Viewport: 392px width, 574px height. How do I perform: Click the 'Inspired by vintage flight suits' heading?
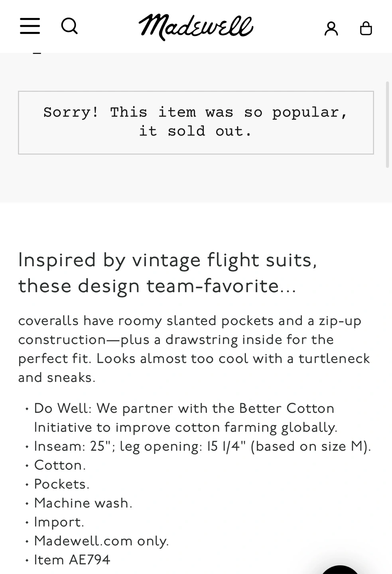coord(167,273)
